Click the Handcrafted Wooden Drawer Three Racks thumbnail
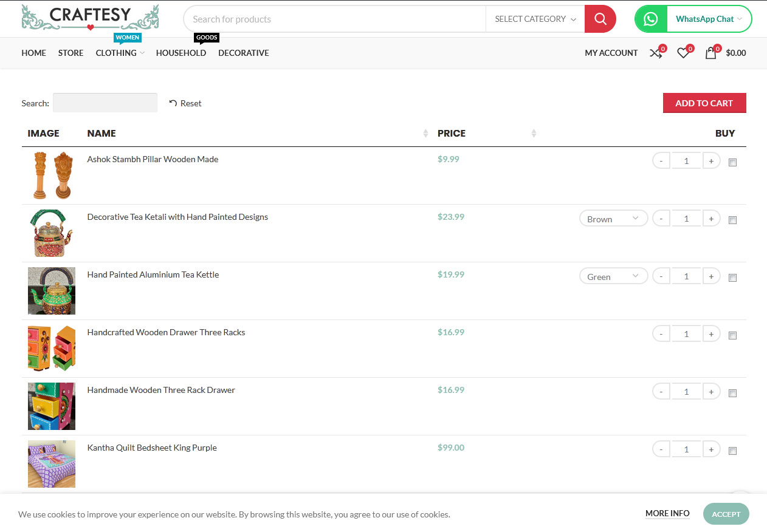The width and height of the screenshot is (767, 532). 52,349
